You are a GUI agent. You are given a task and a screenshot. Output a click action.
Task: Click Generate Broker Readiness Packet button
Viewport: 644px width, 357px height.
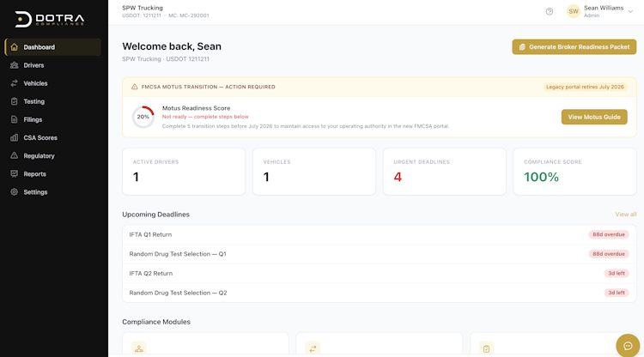(x=574, y=47)
